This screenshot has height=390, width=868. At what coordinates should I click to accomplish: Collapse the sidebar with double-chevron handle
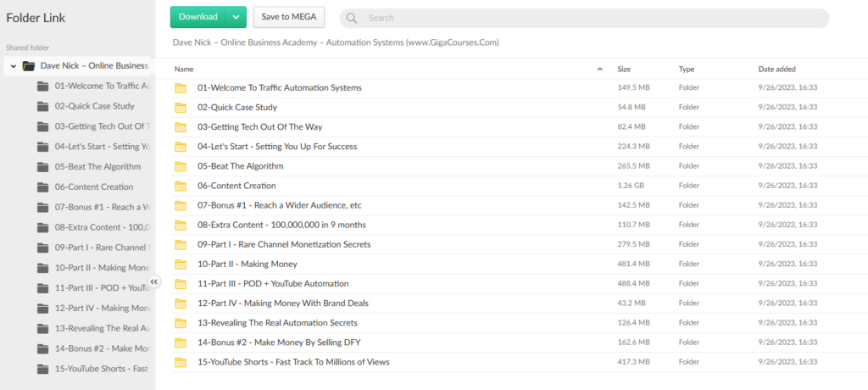point(154,282)
